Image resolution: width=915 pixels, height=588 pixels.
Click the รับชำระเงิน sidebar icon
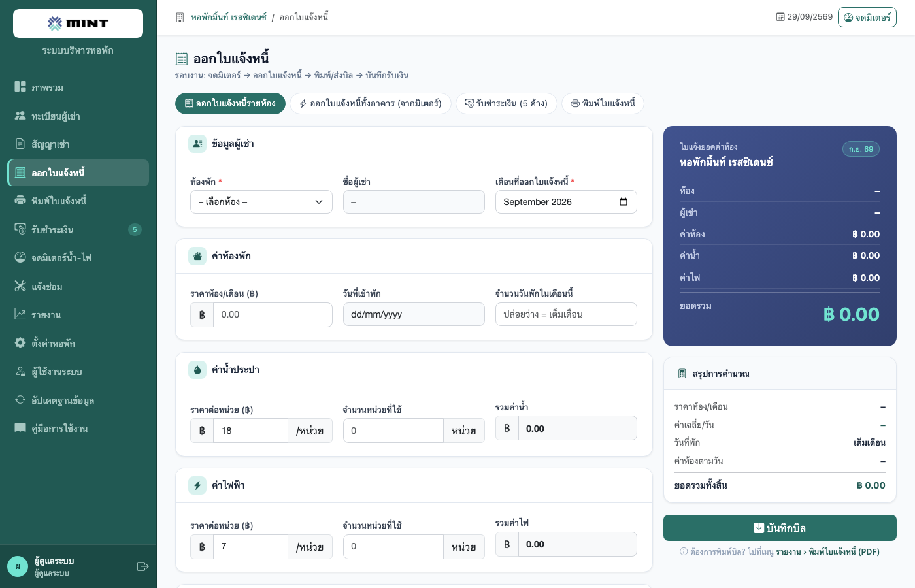(20, 229)
